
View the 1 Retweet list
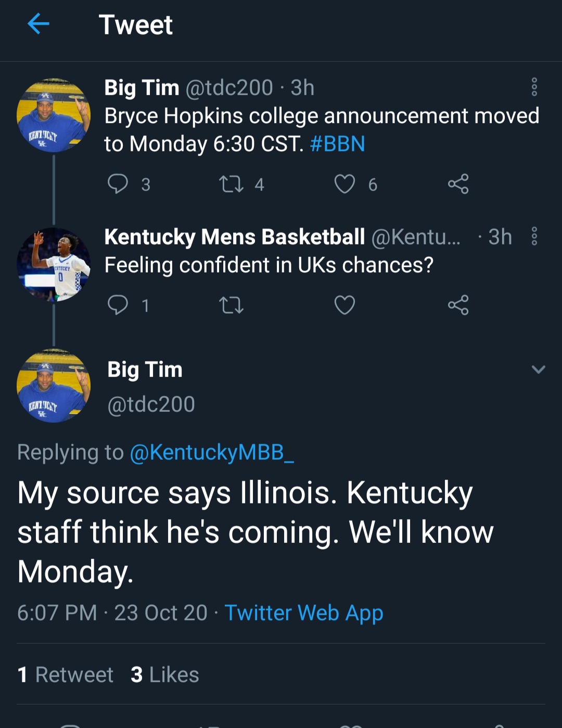click(65, 674)
